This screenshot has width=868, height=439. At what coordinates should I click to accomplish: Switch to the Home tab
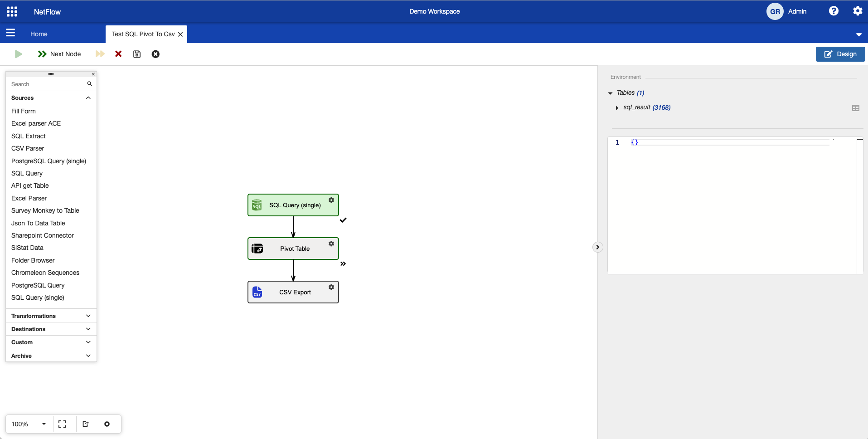[x=39, y=34]
